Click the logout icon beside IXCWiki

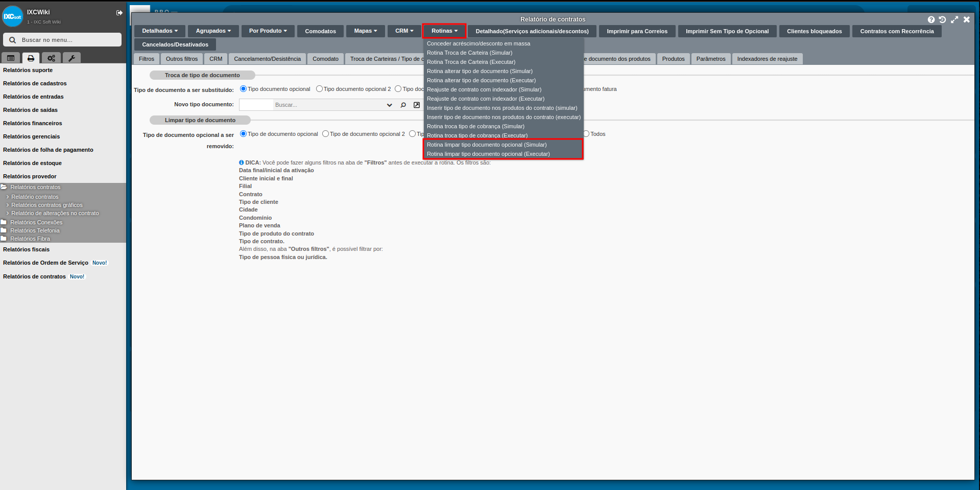point(119,13)
